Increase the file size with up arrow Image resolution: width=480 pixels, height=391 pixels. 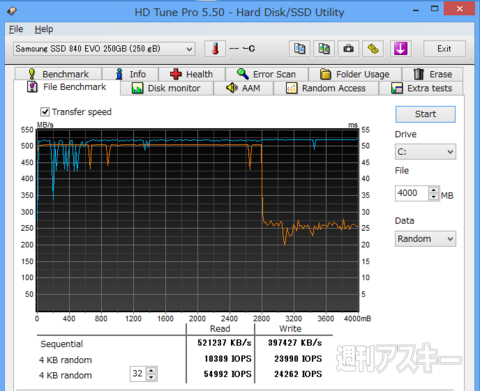tap(433, 190)
